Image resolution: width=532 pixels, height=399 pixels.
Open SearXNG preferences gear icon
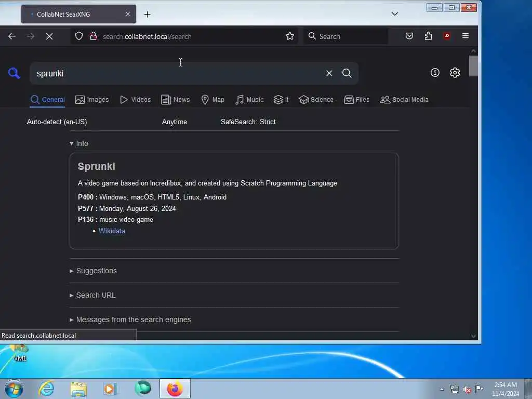pos(455,73)
